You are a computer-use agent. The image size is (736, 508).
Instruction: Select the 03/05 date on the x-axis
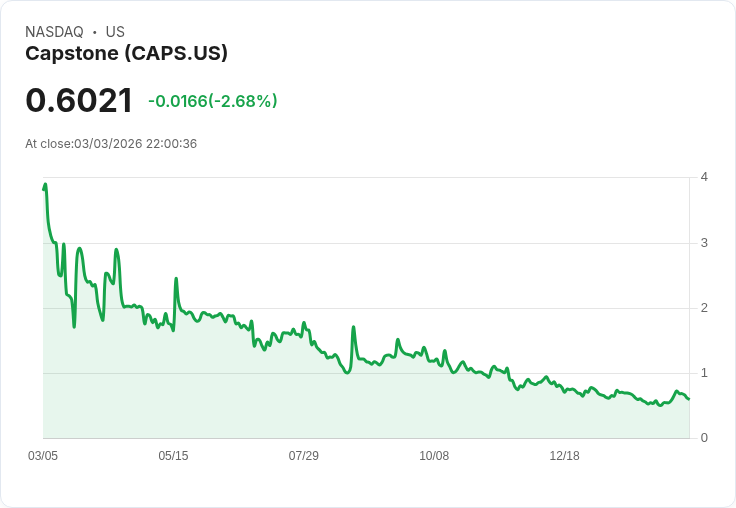43,456
